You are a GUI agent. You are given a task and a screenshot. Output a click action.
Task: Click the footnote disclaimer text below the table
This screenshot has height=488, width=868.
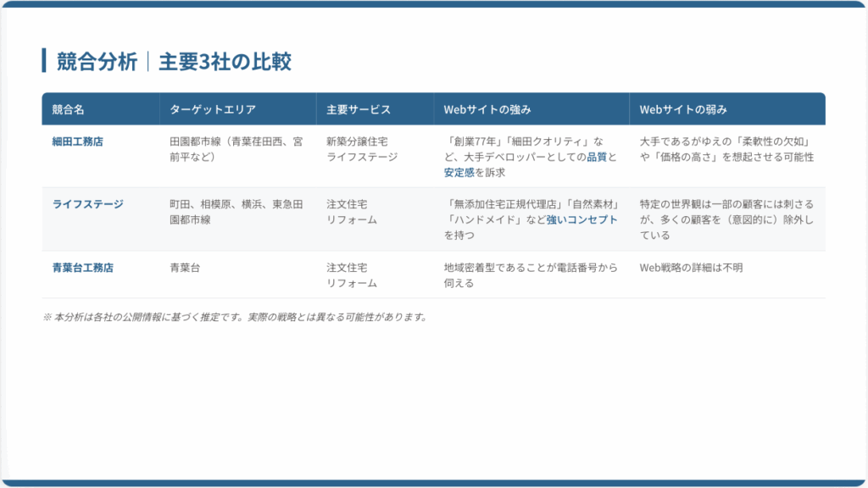(237, 315)
